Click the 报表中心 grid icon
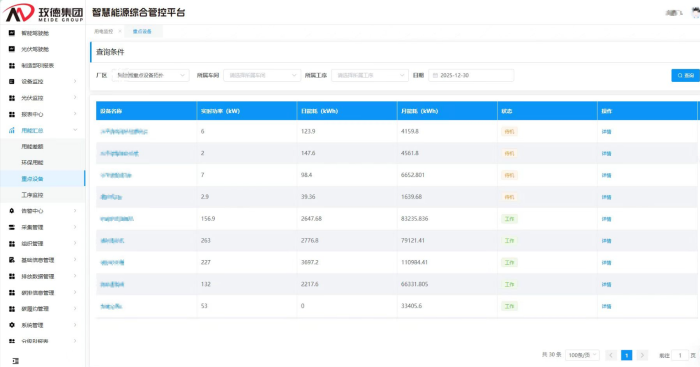The width and height of the screenshot is (700, 367). click(12, 114)
